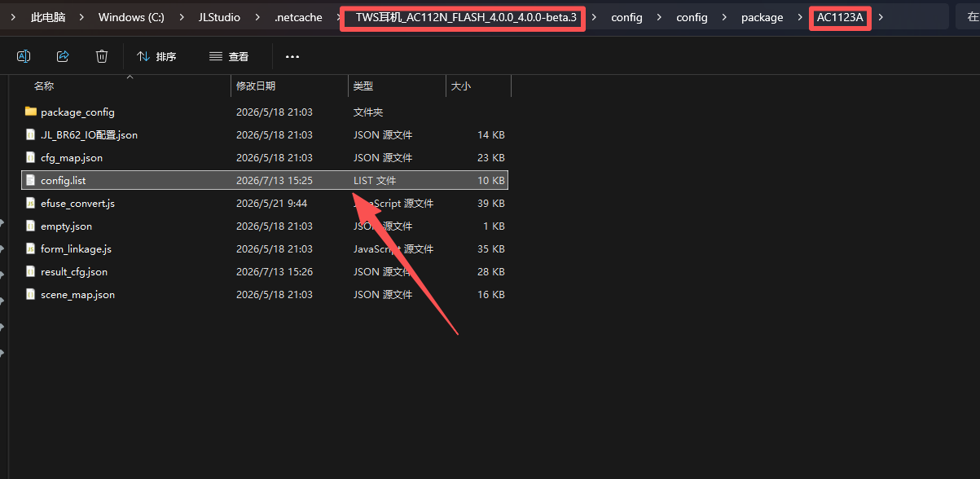Expand the chevron after AC1123A

[x=881, y=17]
